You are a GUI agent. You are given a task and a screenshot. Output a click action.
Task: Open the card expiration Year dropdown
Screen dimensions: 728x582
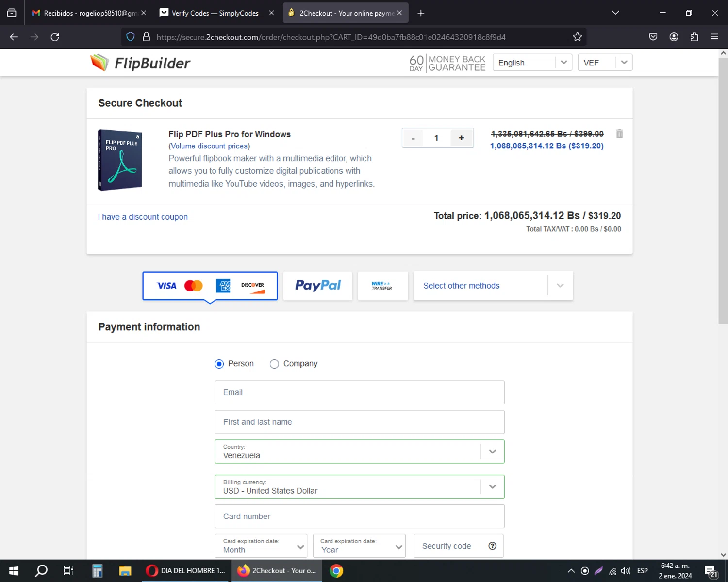click(359, 546)
